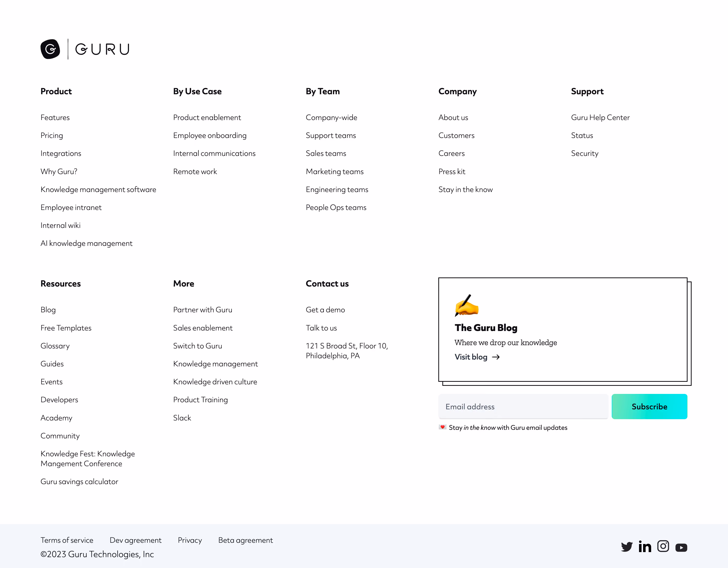Open Partner with Guru link

pyautogui.click(x=203, y=310)
